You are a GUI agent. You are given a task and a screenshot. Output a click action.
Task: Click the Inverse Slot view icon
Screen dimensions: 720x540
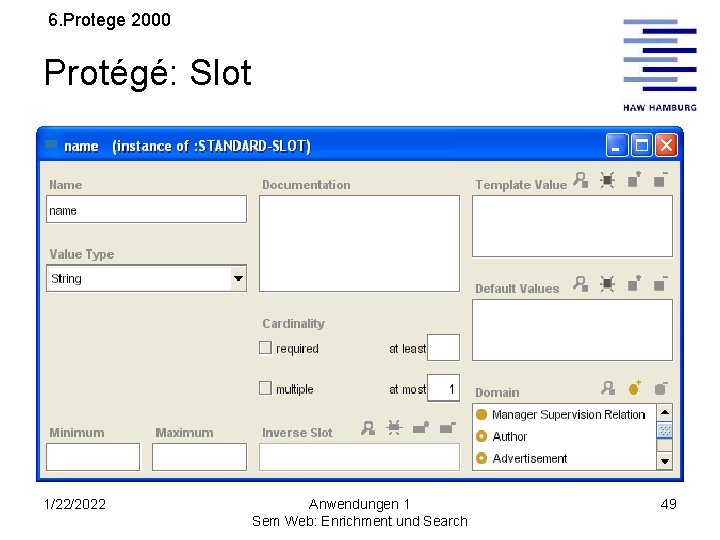[x=368, y=428]
